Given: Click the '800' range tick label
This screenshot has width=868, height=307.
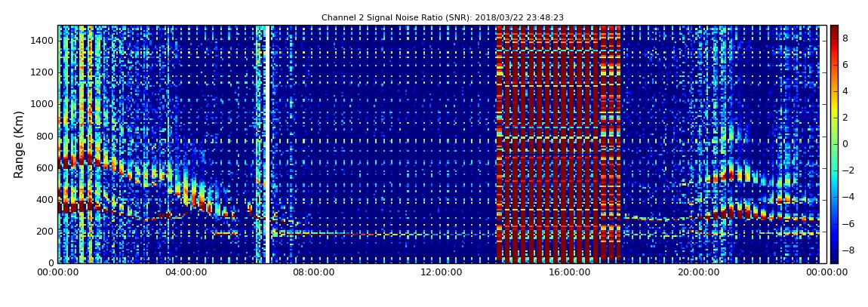Looking at the screenshot, I should point(46,136).
